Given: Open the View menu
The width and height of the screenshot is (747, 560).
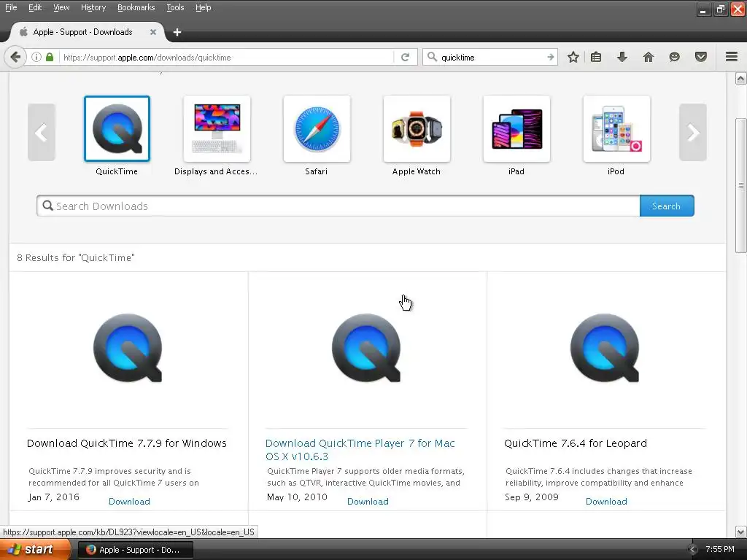Looking at the screenshot, I should [61, 7].
